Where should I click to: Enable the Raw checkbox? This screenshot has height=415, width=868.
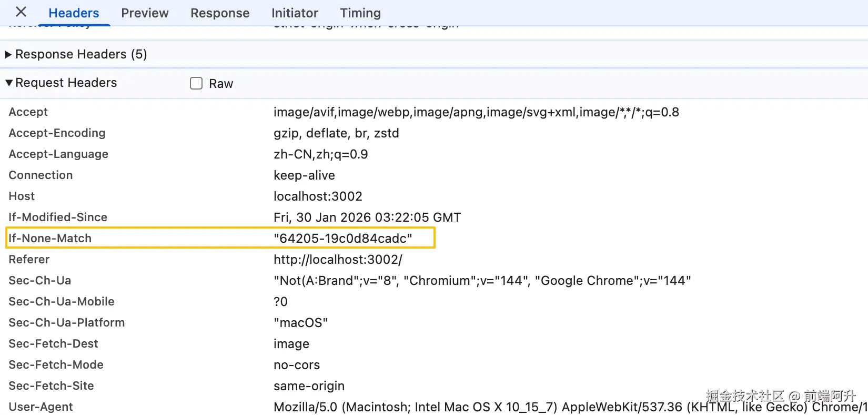(x=196, y=83)
